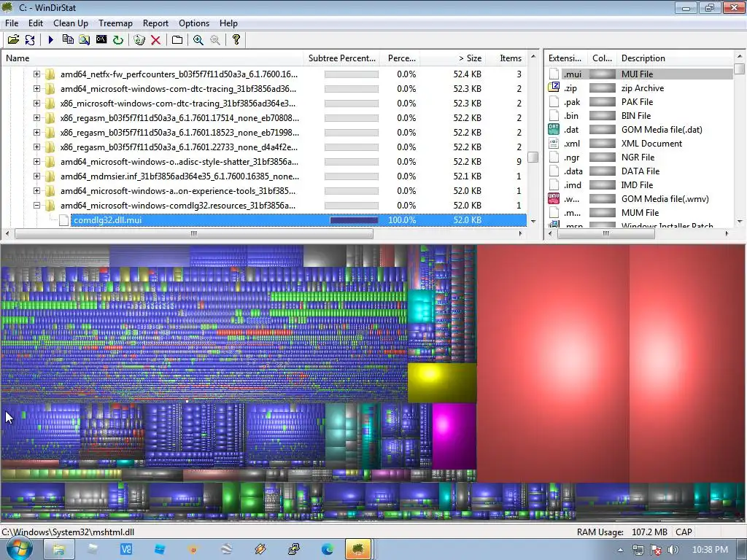Open File Explorer from the taskbar
Image resolution: width=747 pixels, height=560 pixels.
(x=58, y=550)
